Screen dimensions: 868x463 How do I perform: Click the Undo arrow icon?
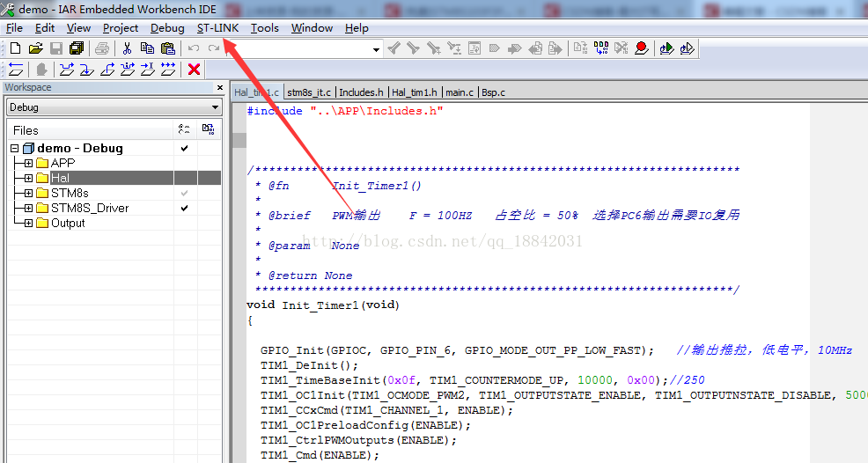point(193,48)
